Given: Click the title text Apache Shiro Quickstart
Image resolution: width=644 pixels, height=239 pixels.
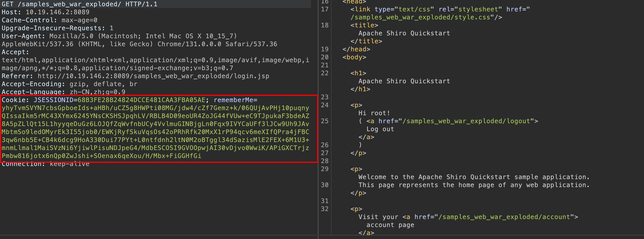Looking at the screenshot, I should (404, 33).
